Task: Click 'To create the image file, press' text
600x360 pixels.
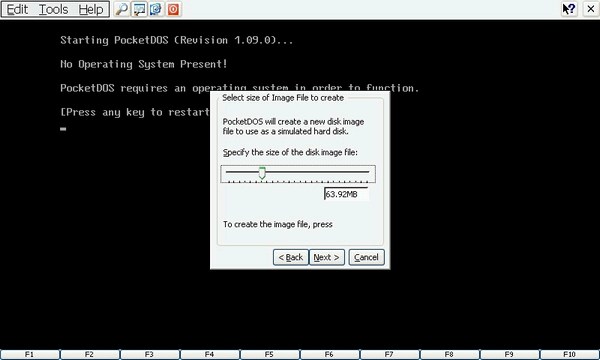Action: (278, 224)
